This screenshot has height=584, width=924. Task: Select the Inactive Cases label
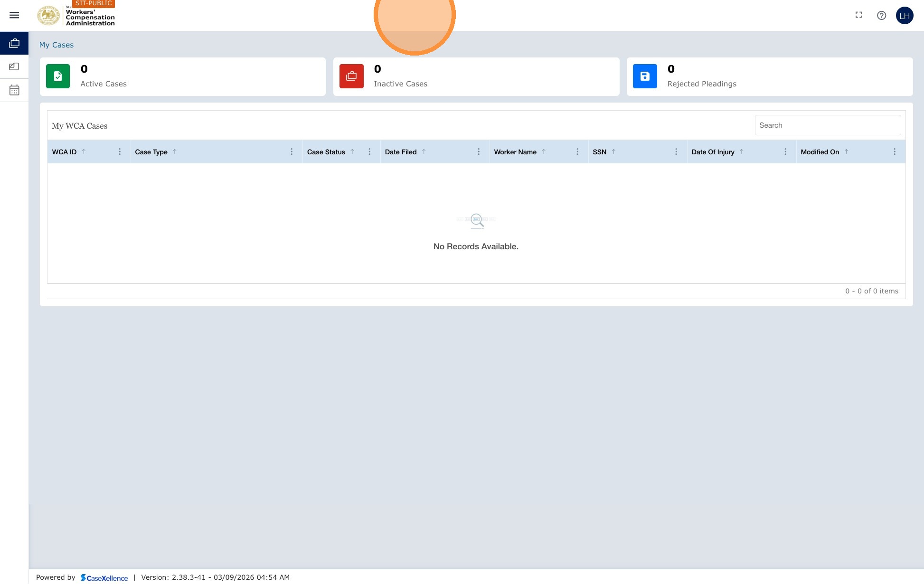click(x=400, y=84)
